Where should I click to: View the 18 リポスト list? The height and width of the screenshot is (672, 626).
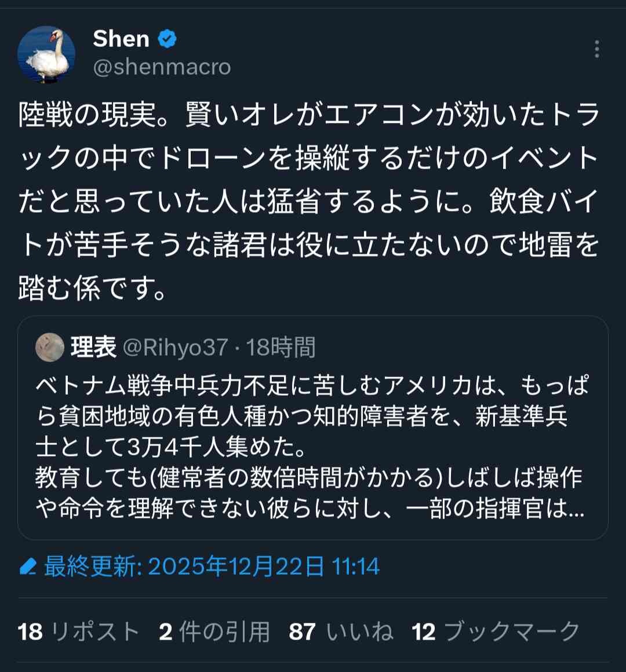point(78,631)
